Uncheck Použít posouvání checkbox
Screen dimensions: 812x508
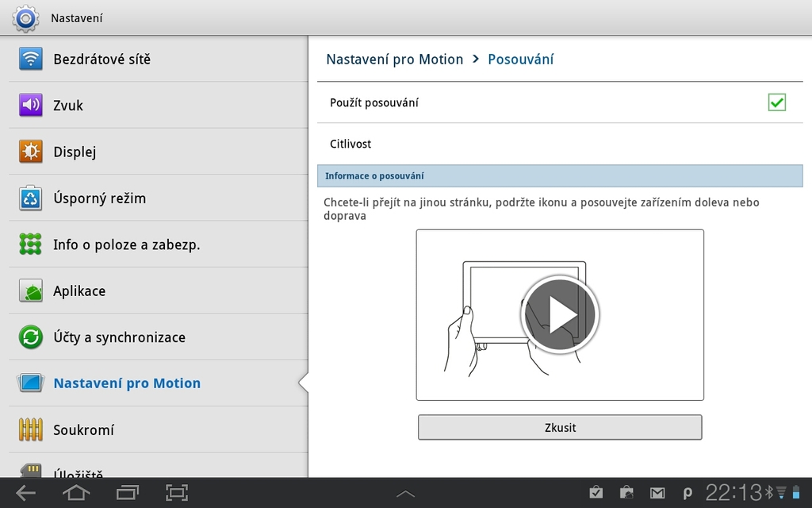pyautogui.click(x=776, y=102)
